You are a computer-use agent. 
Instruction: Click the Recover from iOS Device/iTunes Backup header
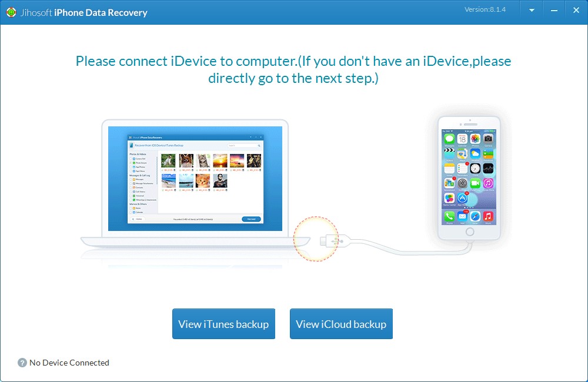159,146
